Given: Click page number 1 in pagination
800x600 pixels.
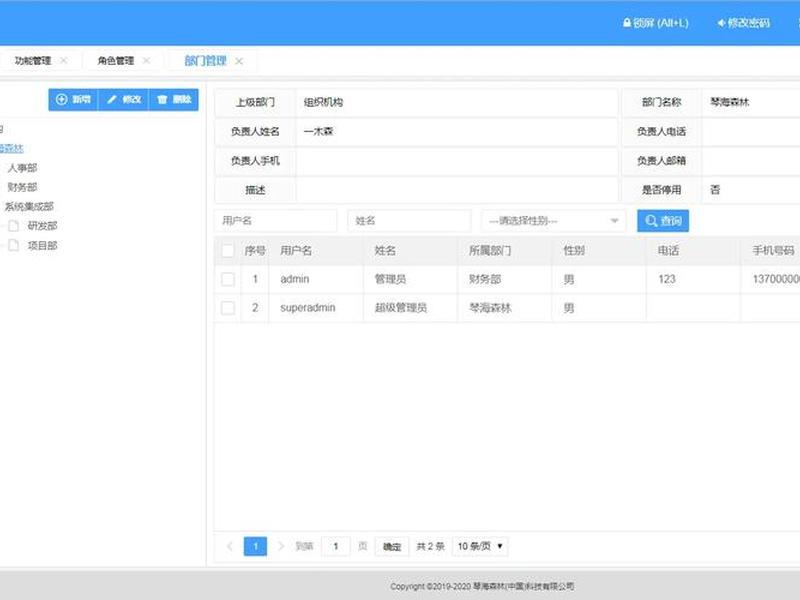Looking at the screenshot, I should (x=256, y=546).
